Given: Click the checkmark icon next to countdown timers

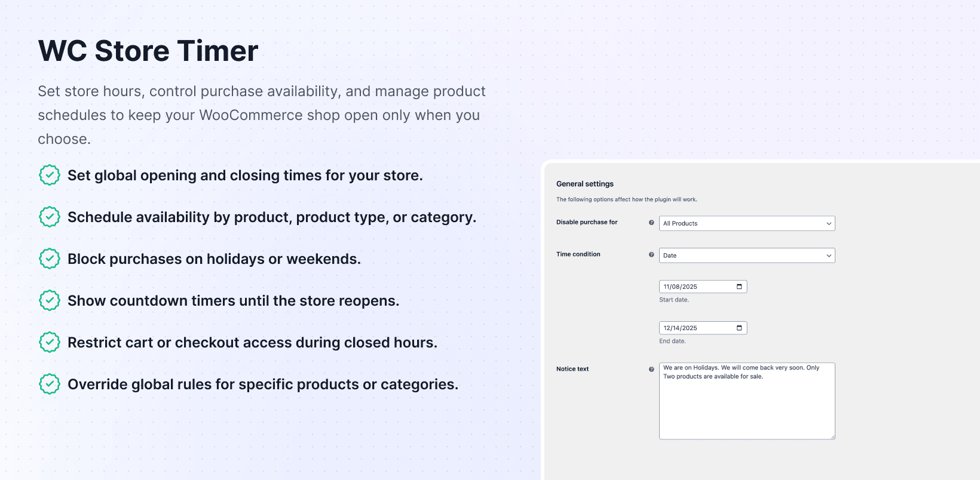Looking at the screenshot, I should click(x=50, y=300).
